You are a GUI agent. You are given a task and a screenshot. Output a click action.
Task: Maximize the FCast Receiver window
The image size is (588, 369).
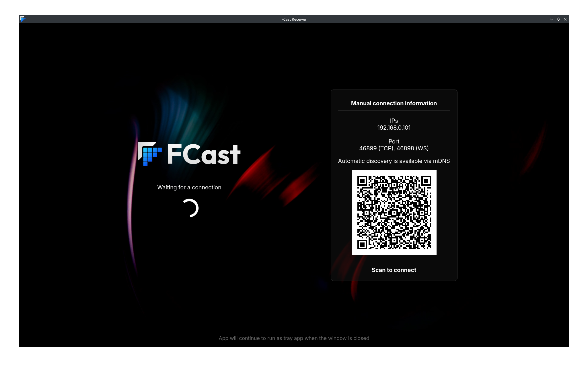tap(558, 19)
